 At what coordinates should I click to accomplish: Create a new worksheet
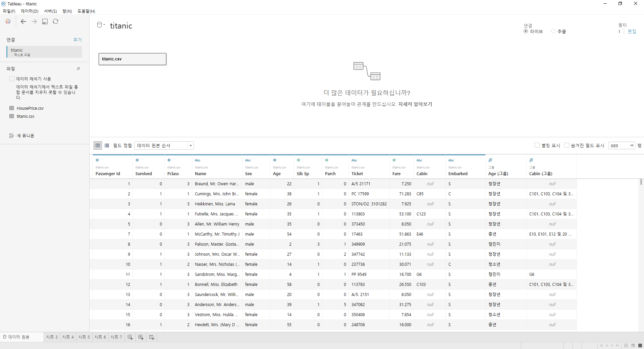pyautogui.click(x=130, y=337)
